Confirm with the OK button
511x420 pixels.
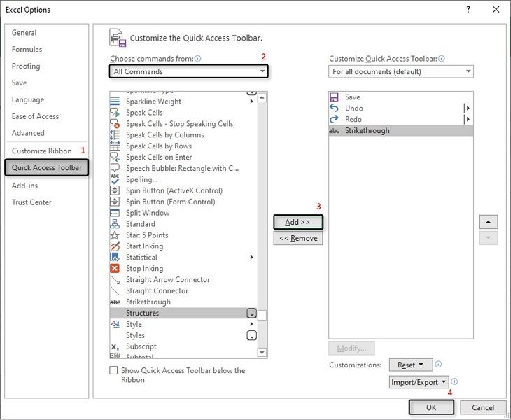coord(431,407)
